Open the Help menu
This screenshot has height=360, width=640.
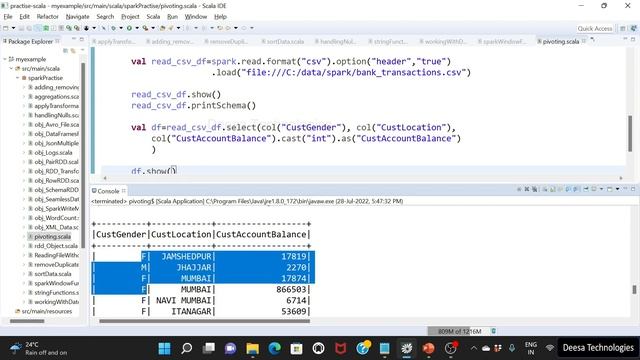(220, 17)
